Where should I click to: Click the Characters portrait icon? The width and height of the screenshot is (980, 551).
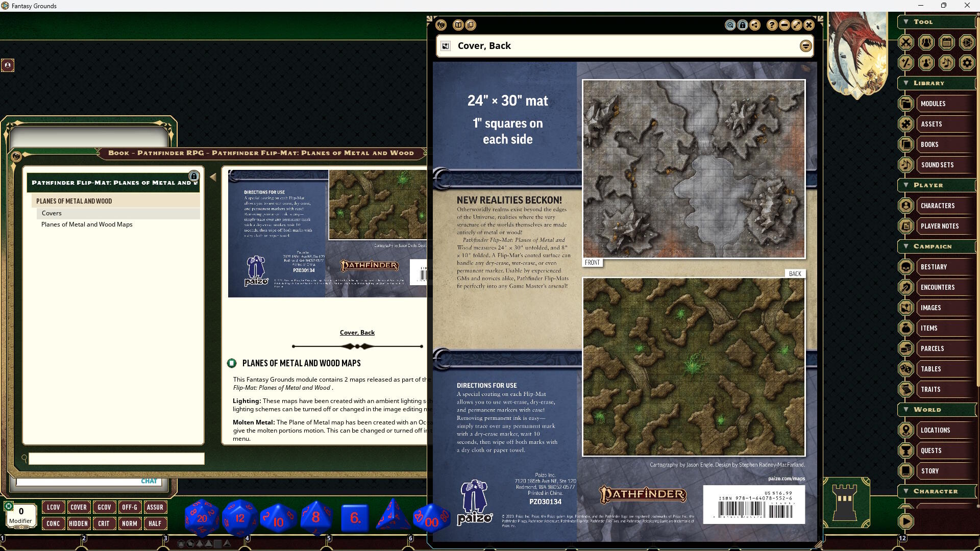coord(906,206)
